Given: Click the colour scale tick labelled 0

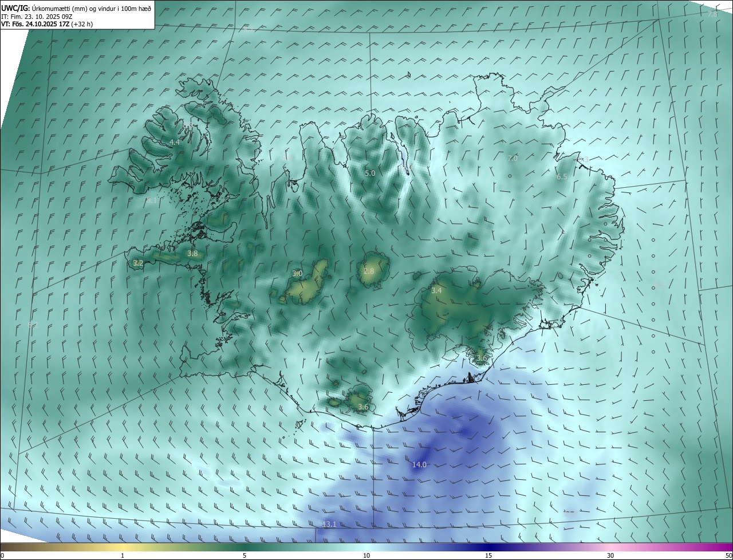Looking at the screenshot, I should click(2, 555).
